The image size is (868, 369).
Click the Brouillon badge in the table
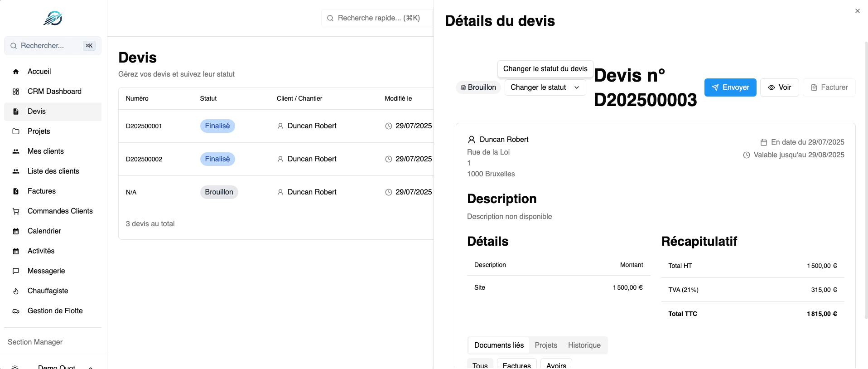pyautogui.click(x=219, y=192)
